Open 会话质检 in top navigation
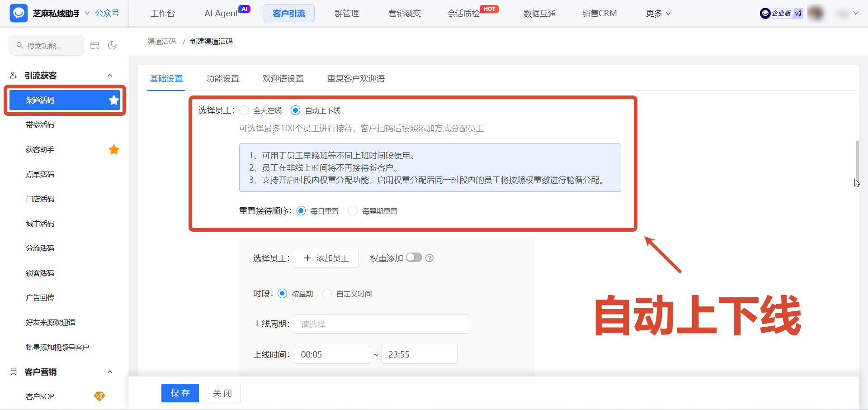 (463, 14)
